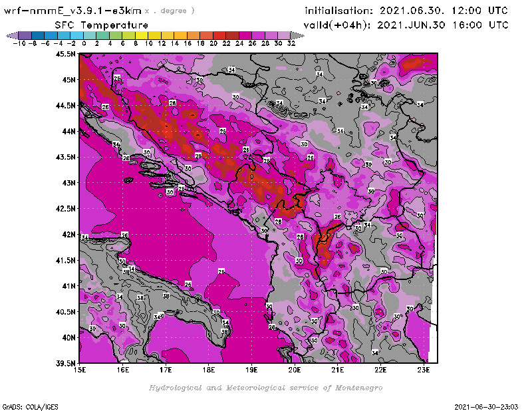Click the magenta swatch between 24 and 26
This screenshot has height=411, width=532.
(x=245, y=36)
